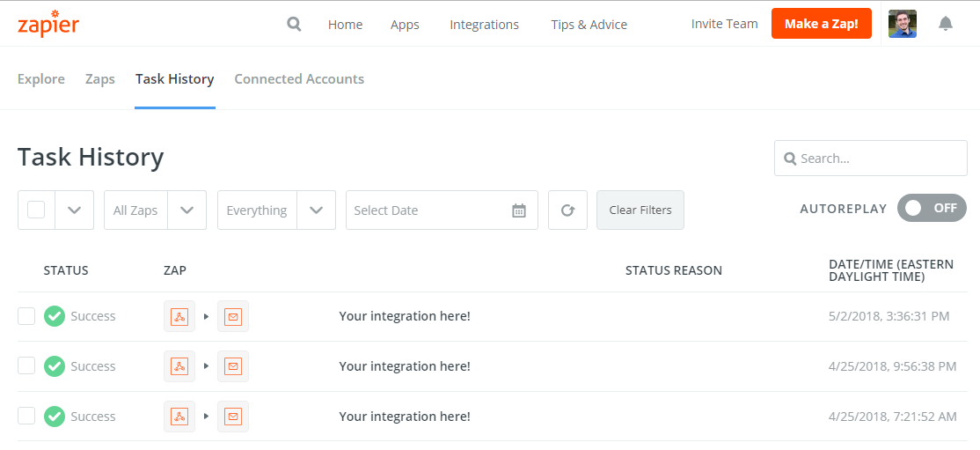Expand the All Zaps dropdown
This screenshot has height=450, width=980.
coord(186,210)
